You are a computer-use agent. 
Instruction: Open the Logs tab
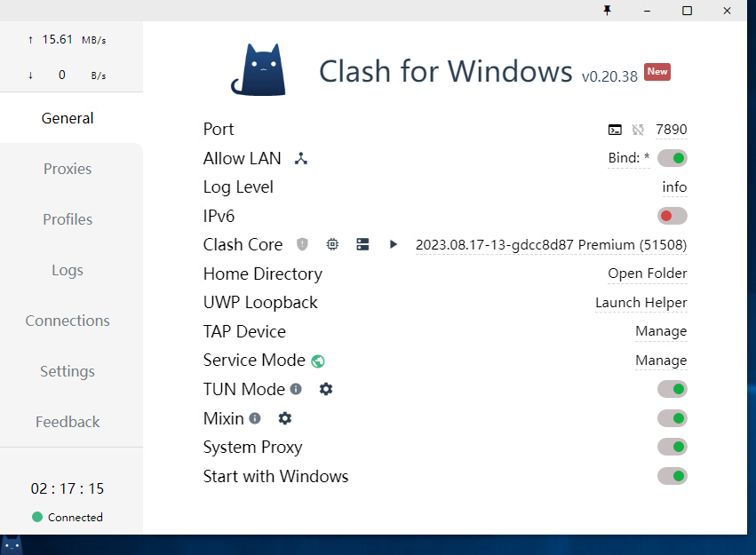coord(68,270)
